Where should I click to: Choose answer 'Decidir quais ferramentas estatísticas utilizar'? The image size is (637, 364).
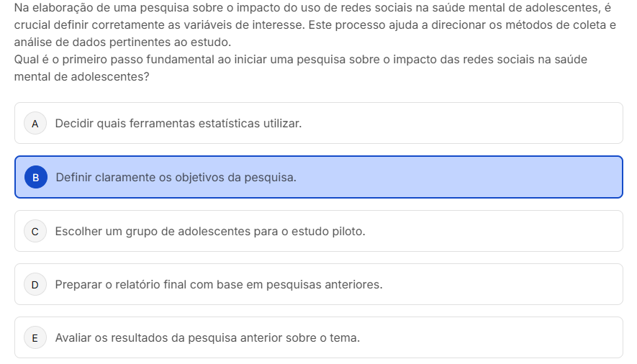coord(178,123)
